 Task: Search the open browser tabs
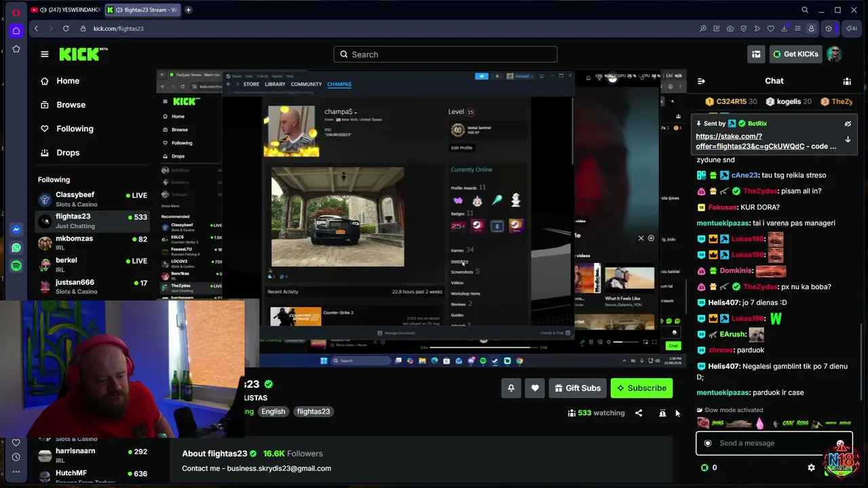[x=805, y=10]
